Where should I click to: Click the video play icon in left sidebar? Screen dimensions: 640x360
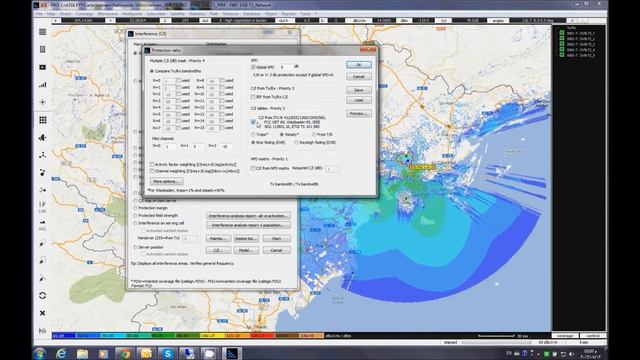[42, 67]
